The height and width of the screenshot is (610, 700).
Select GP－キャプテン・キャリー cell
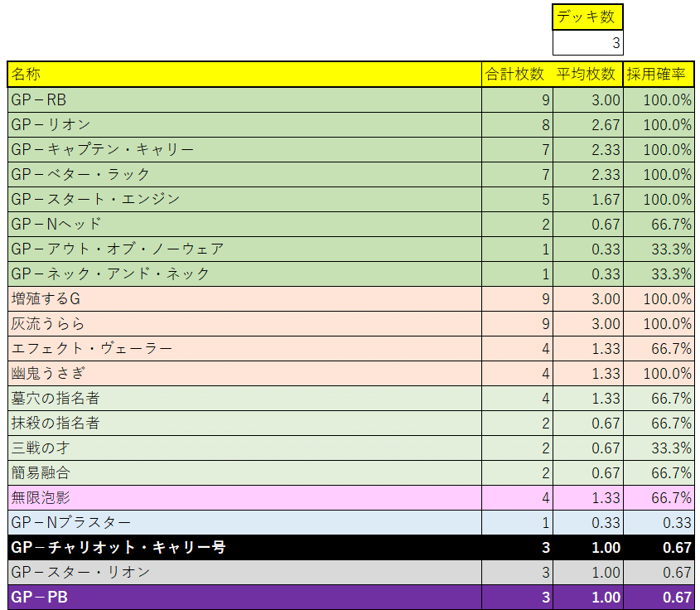tap(244, 149)
